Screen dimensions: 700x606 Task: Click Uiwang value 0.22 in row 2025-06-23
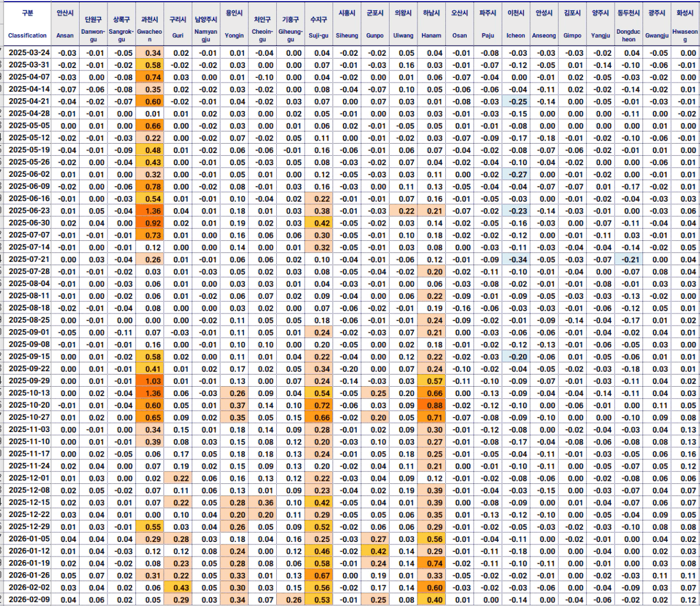403,211
